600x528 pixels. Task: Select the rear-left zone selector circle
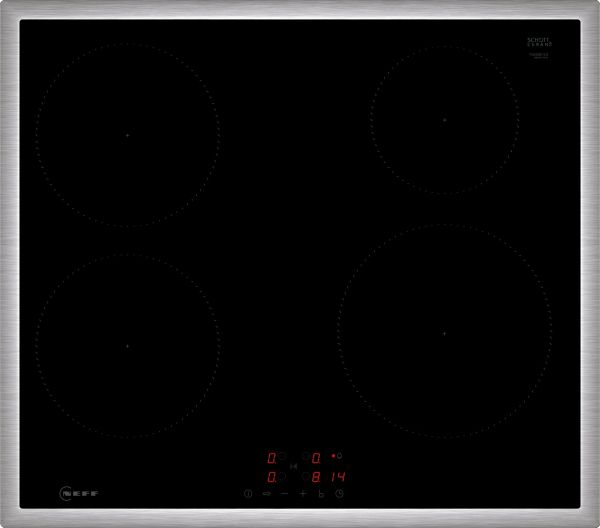point(283,457)
